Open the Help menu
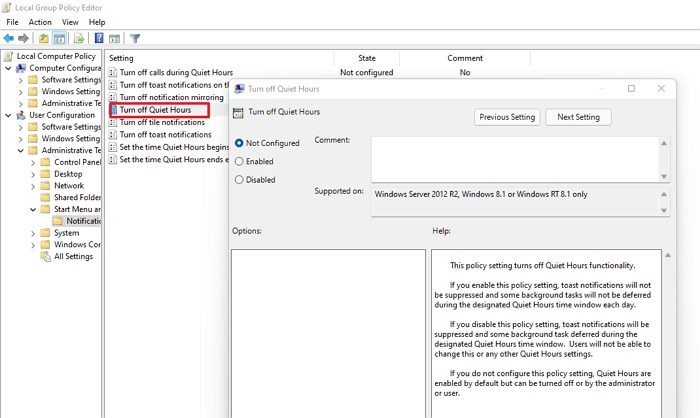This screenshot has height=418, width=700. pyautogui.click(x=97, y=22)
